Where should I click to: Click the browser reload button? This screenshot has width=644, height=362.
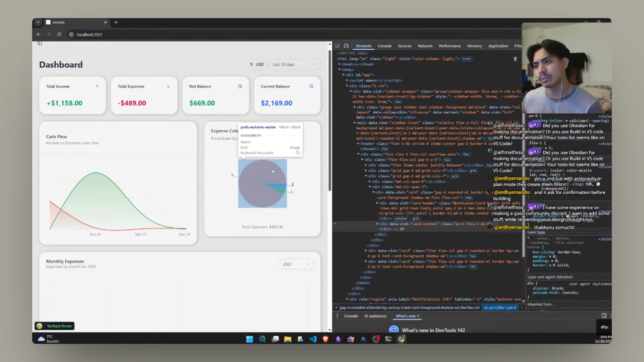click(x=59, y=35)
